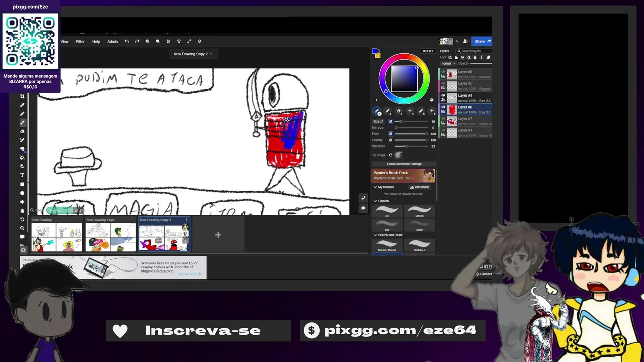This screenshot has width=644, height=362.
Task: Click the Share button
Action: tap(482, 41)
